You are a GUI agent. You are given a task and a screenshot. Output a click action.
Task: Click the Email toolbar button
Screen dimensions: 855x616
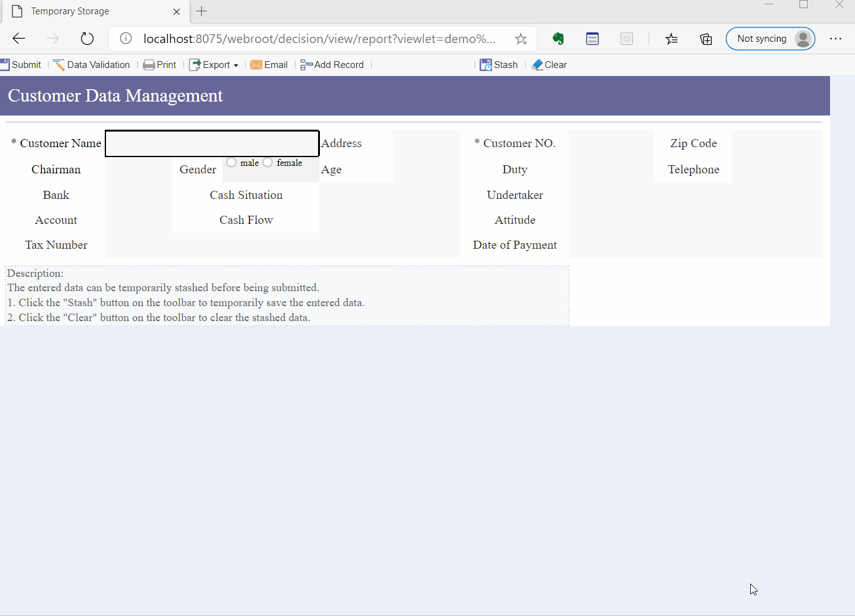pyautogui.click(x=269, y=65)
